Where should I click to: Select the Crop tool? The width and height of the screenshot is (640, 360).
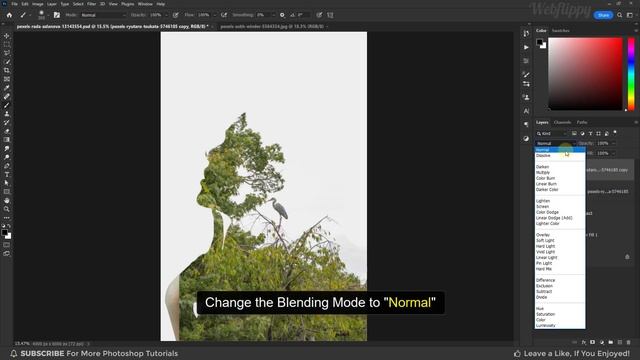tap(7, 70)
